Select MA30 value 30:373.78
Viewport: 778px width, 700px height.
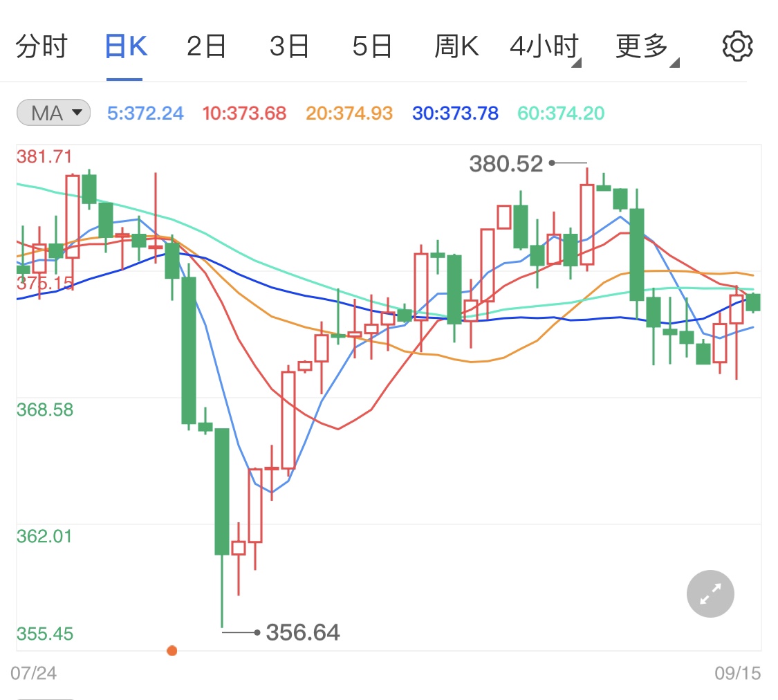pyautogui.click(x=456, y=113)
